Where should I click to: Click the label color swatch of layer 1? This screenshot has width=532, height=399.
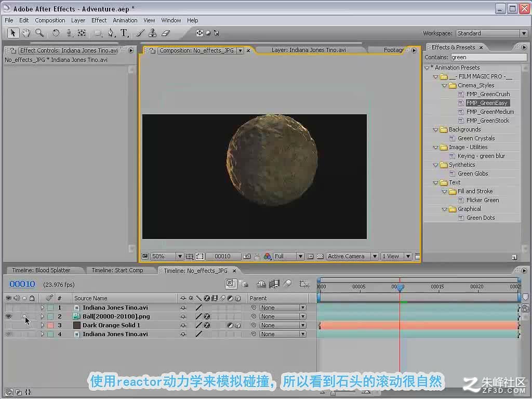(x=50, y=308)
